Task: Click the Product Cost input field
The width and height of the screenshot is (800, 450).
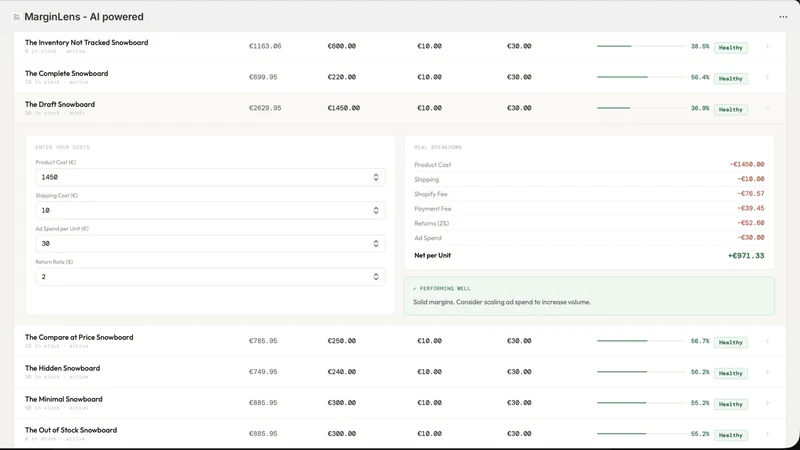Action: 210,177
